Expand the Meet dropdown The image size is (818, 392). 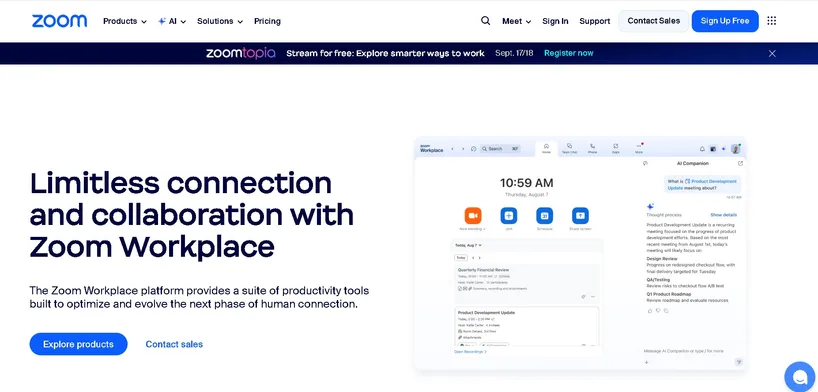[x=516, y=21]
